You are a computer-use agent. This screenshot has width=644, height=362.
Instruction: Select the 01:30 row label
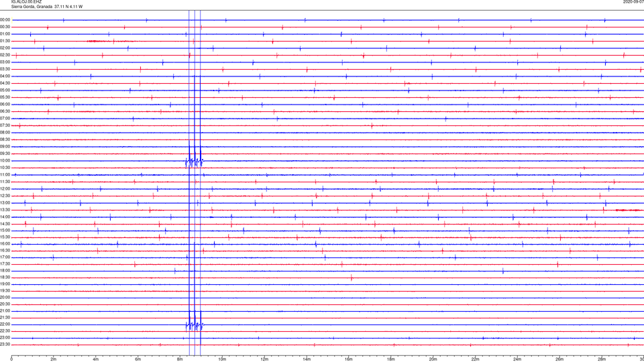5,41
